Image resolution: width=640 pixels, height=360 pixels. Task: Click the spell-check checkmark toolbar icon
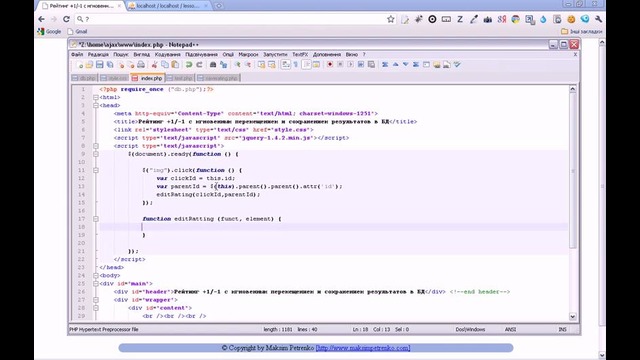coord(457,65)
